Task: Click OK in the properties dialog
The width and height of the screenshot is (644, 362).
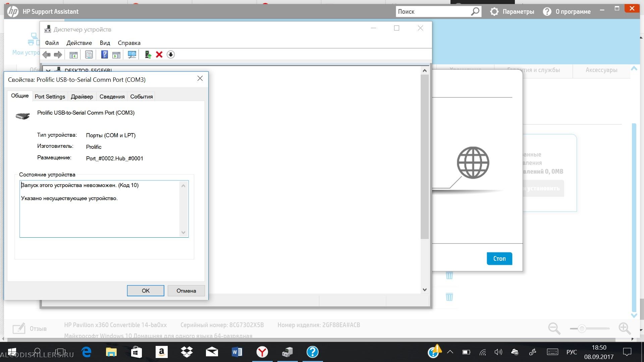Action: (x=146, y=291)
